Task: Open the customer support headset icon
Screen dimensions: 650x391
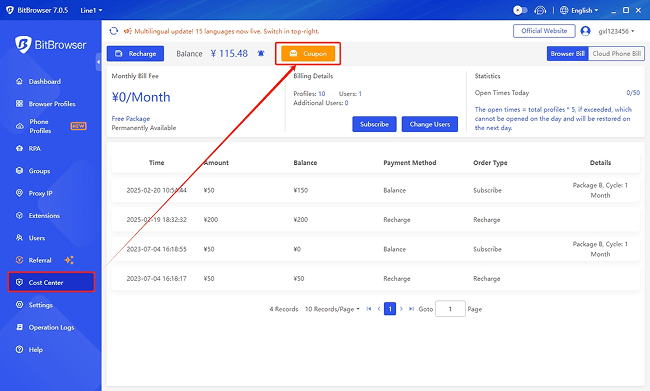Action: click(540, 10)
